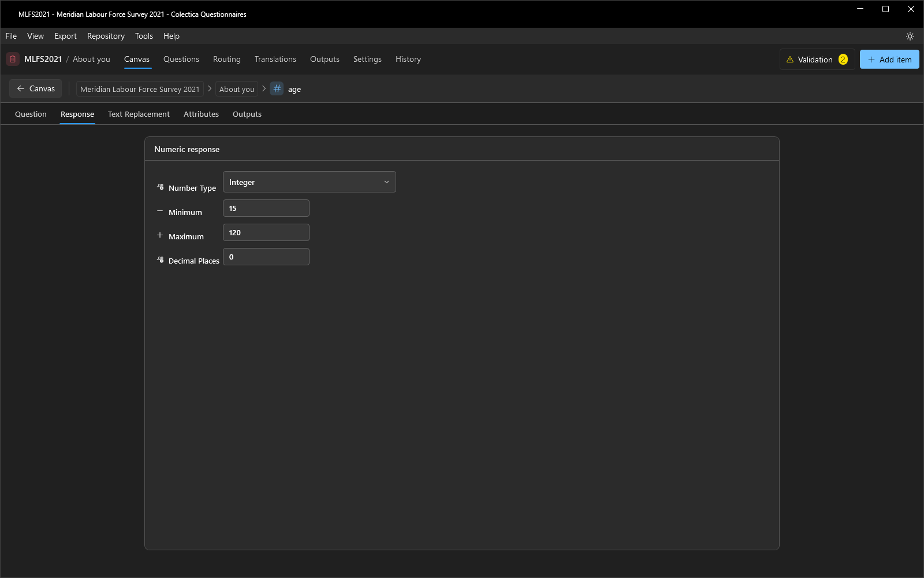Click the Add item button
924x578 pixels.
point(889,60)
